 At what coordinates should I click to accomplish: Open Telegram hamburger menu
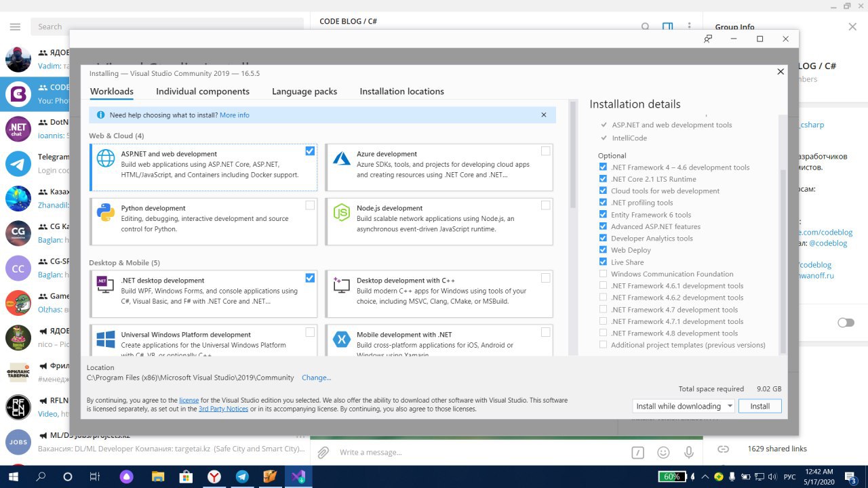tap(15, 26)
